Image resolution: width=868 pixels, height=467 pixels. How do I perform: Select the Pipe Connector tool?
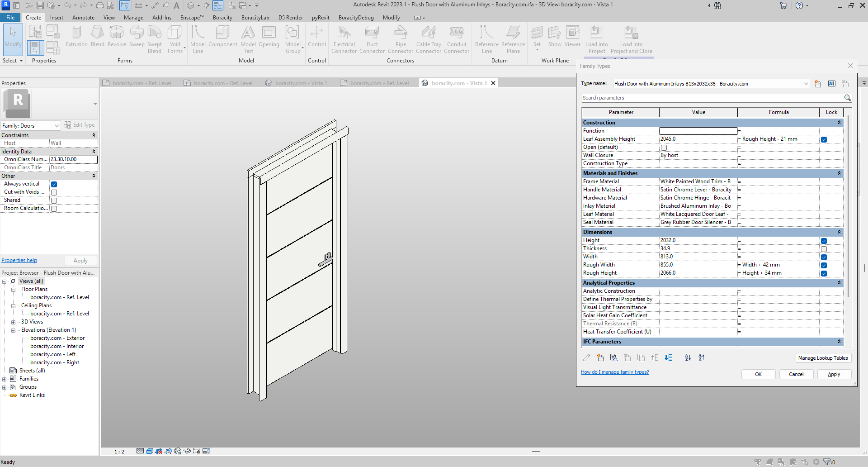tap(401, 39)
